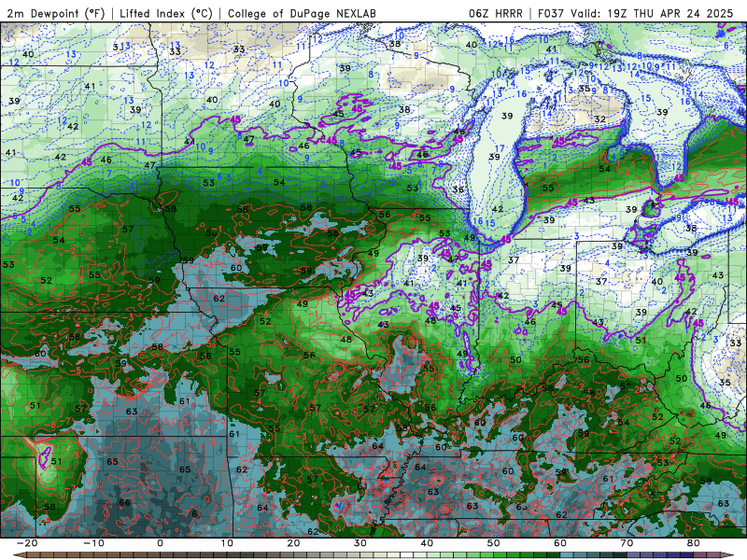
Task: Click the 80 label on the color scale
Action: [694, 543]
